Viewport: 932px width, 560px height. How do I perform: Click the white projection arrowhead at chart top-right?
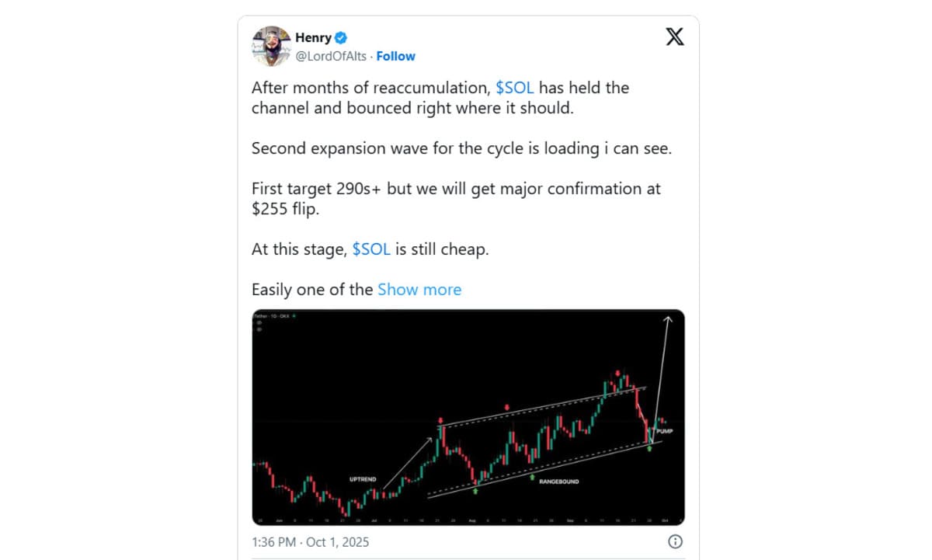[x=666, y=317]
